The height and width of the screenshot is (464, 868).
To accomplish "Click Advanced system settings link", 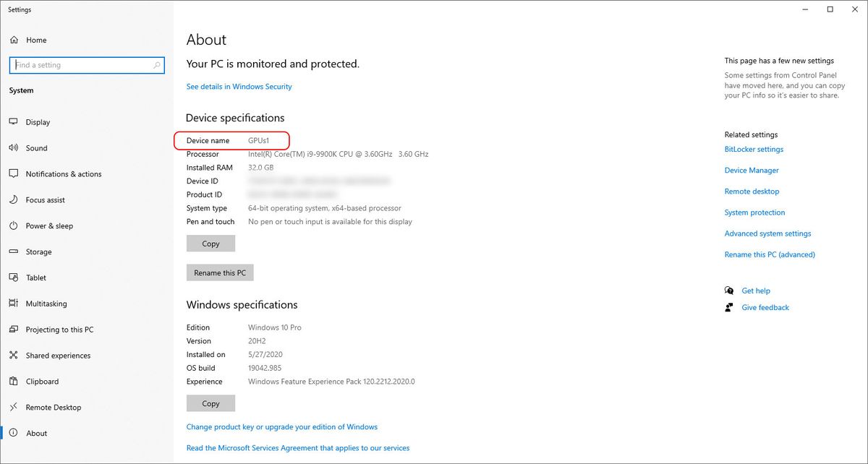I will click(x=767, y=233).
